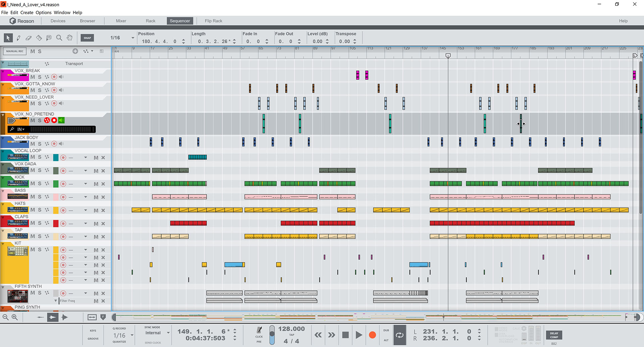Open the VOCAL LOOP lane dropdown
This screenshot has height=347, width=644.
pyautogui.click(x=86, y=158)
